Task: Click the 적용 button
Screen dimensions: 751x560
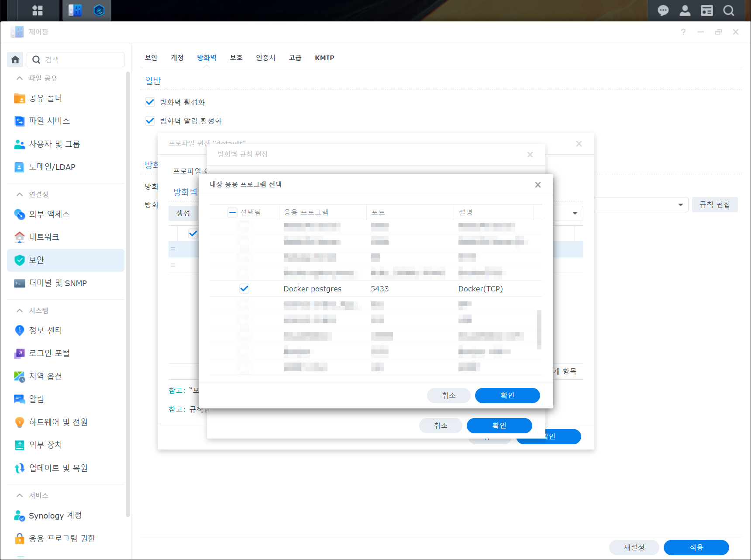Action: click(x=696, y=547)
